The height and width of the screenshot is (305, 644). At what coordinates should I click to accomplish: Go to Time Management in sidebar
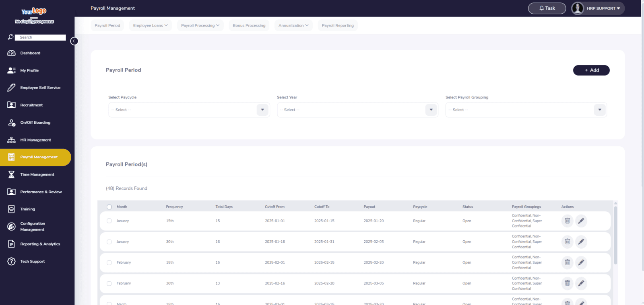[37, 174]
